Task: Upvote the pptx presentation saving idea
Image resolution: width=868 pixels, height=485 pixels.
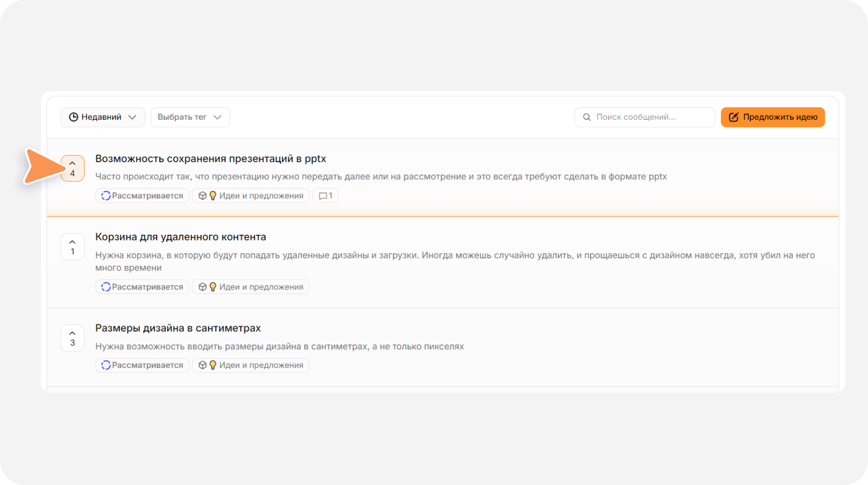Action: [x=73, y=168]
